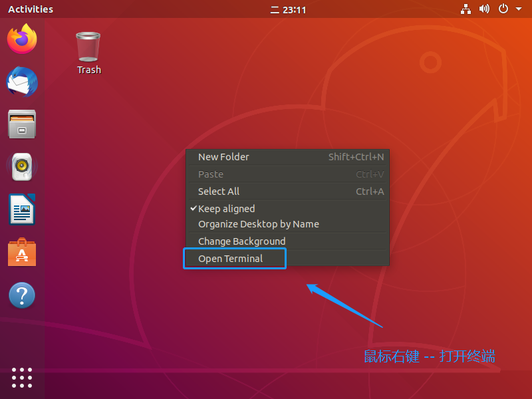The image size is (532, 399).
Task: Open Thunderbird mail client
Action: 22,82
